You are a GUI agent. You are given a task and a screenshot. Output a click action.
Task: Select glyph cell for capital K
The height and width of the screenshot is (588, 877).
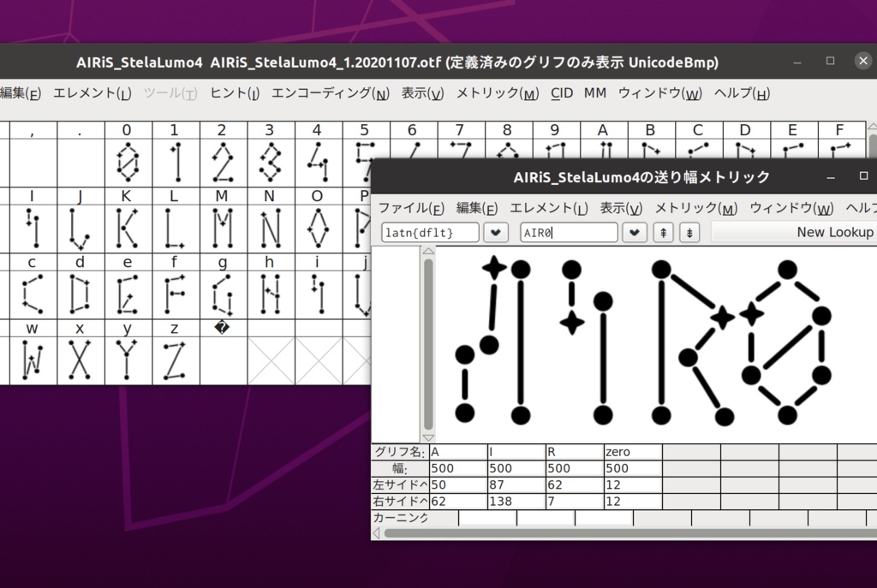(x=128, y=229)
